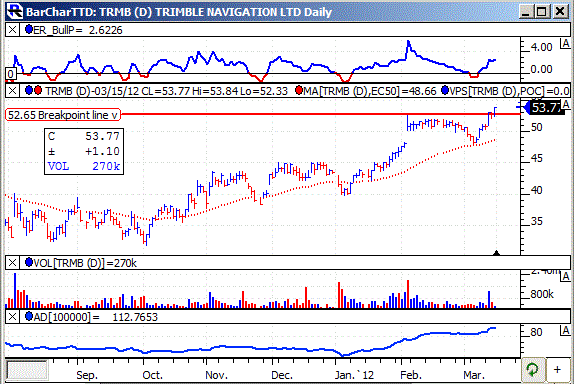
Task: Click MA[TRMB (D),EC50]=48.66 header text
Action: coord(370,90)
